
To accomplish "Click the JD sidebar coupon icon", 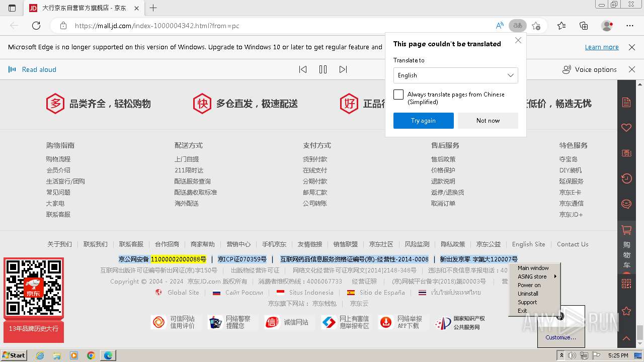I will (626, 153).
